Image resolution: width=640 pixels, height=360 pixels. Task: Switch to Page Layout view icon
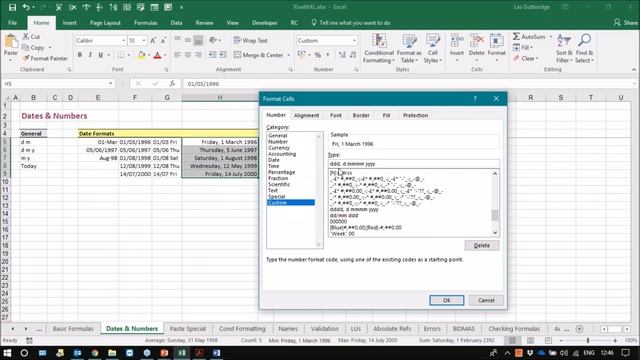(531, 340)
